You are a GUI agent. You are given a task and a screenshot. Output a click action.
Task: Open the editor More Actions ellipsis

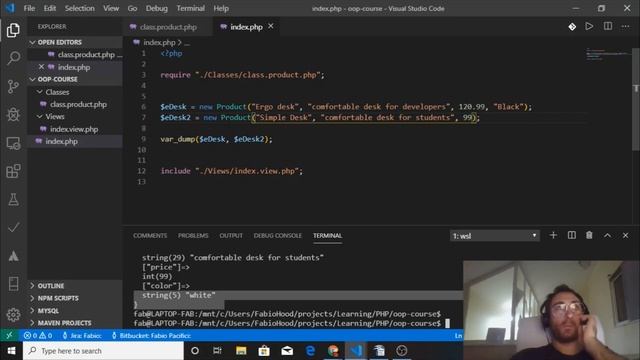pos(625,27)
